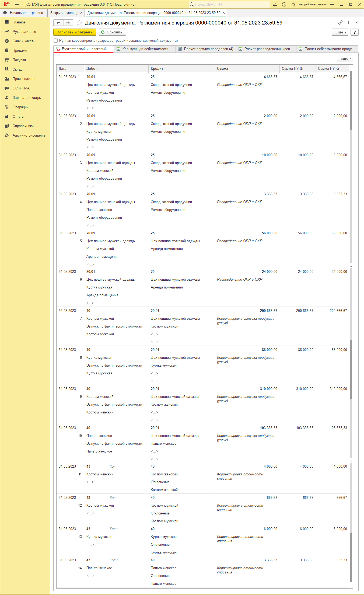Open help with question mark button

point(355,32)
